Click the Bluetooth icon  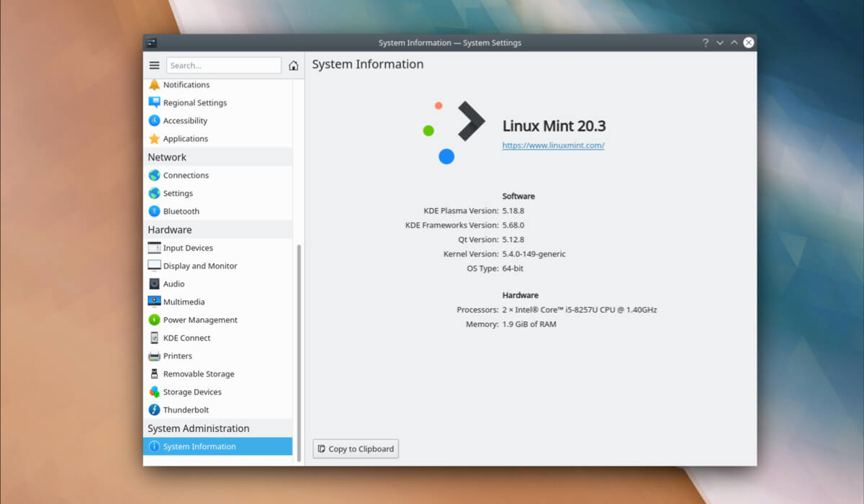click(154, 211)
